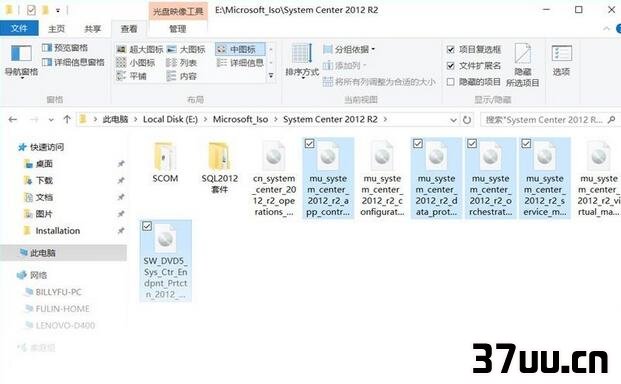Expand the Group by (分组依据) dropdown
This screenshot has width=621, height=384.
[x=349, y=49]
